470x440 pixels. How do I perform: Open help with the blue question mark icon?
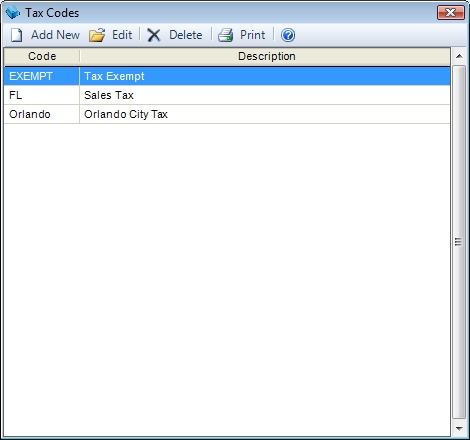coord(288,35)
